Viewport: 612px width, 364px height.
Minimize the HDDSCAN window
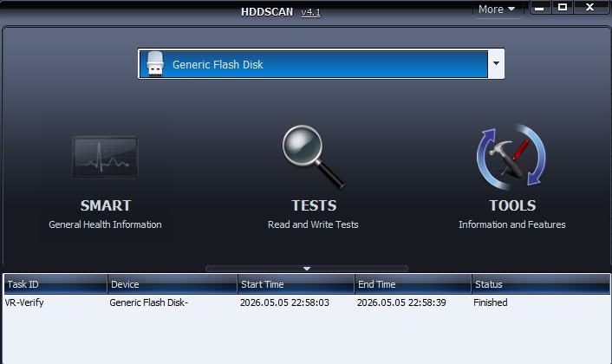(x=539, y=8)
